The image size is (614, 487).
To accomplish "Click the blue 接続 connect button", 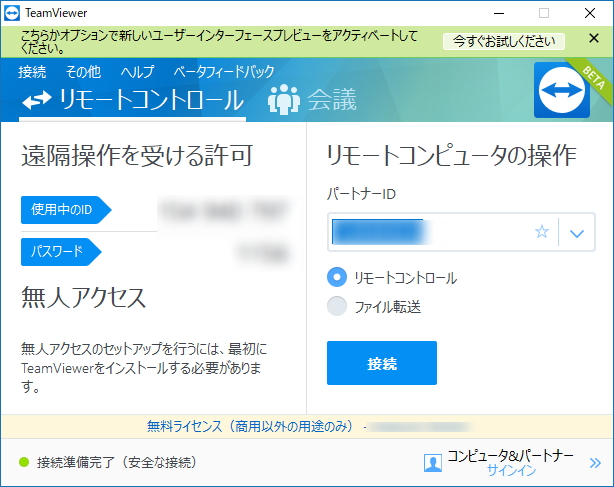I will pyautogui.click(x=382, y=363).
